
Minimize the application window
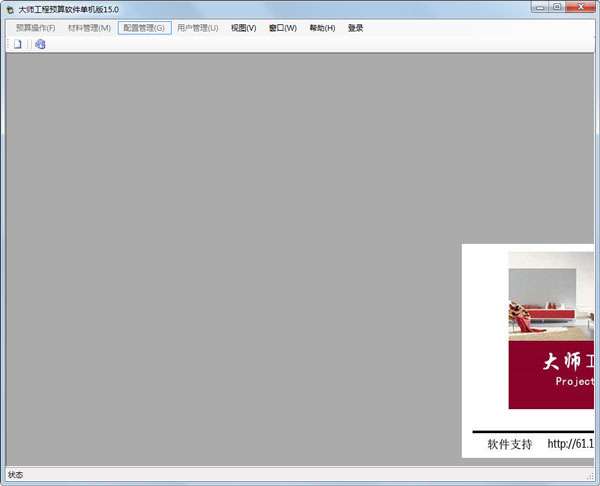540,7
